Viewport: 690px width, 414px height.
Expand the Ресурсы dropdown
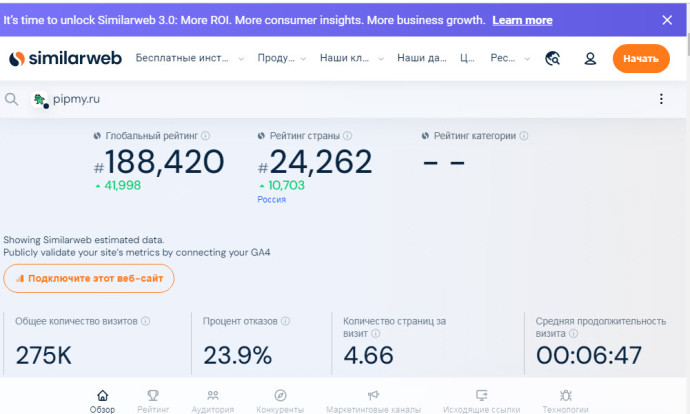tap(510, 58)
